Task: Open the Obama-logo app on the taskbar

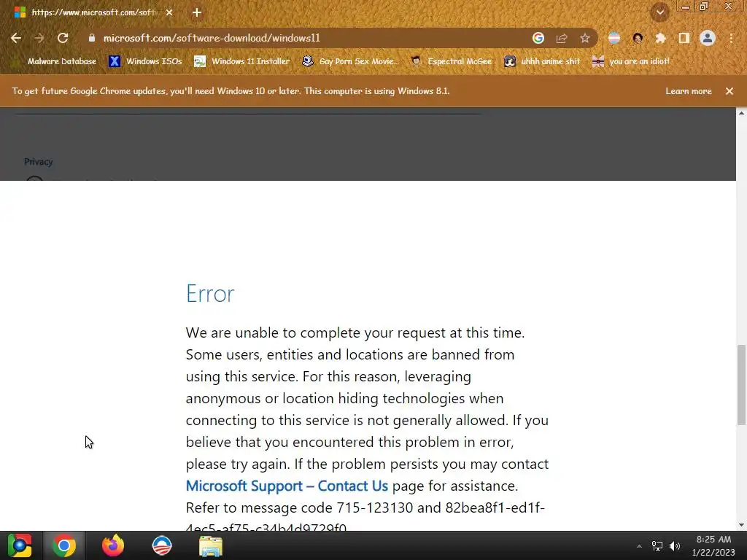Action: (161, 545)
